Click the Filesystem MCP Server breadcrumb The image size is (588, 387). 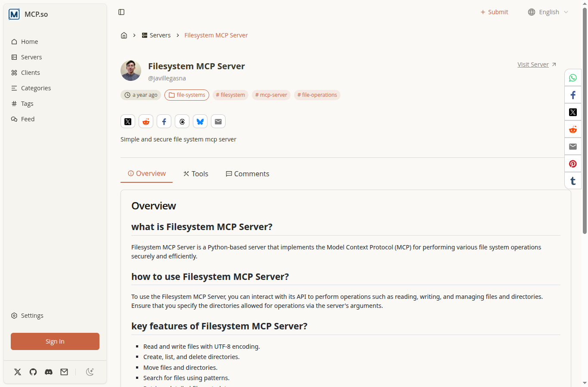(216, 35)
